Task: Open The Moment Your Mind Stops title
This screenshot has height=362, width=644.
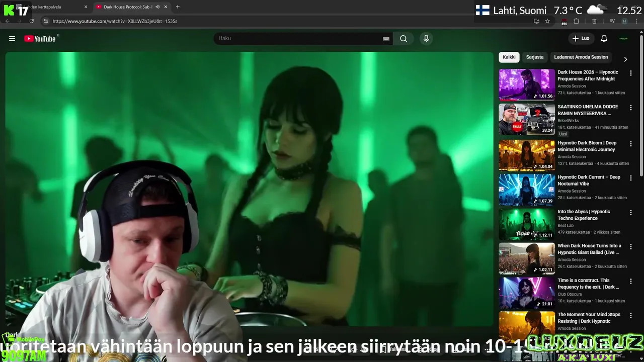Action: pyautogui.click(x=589, y=318)
